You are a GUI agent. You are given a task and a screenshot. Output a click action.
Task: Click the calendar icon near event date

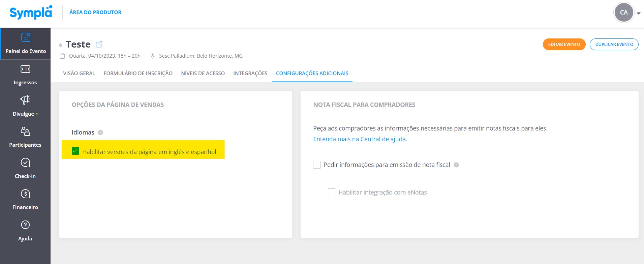[62, 56]
